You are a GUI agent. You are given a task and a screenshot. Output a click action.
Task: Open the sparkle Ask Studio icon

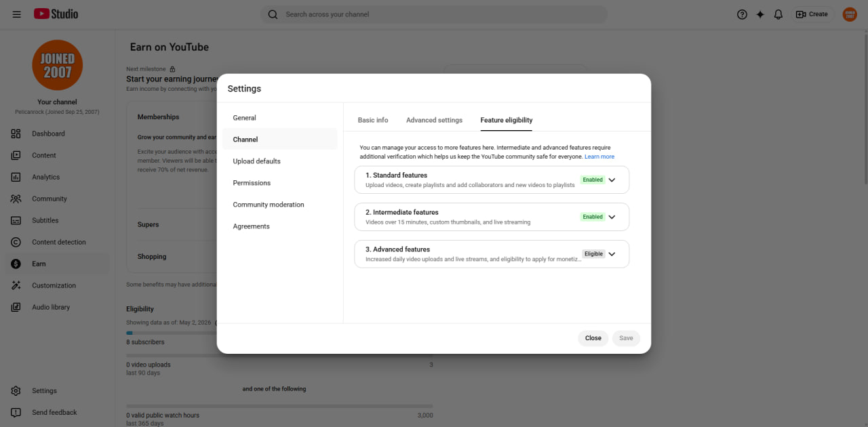(760, 14)
